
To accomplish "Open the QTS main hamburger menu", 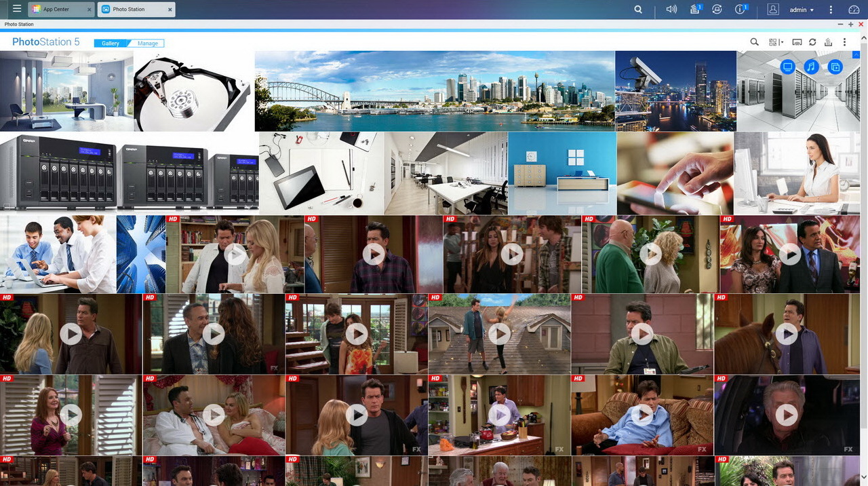I will tap(17, 9).
